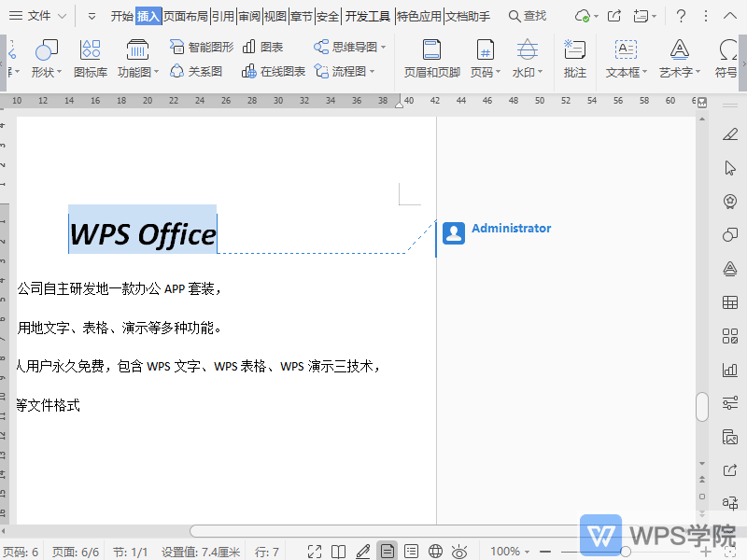Open the 开发工具 ribbon tab
The image size is (747, 560).
coord(367,16)
